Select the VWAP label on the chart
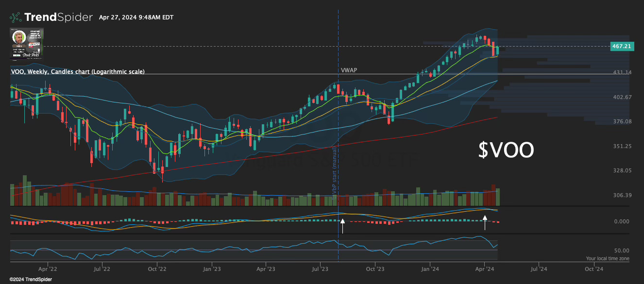The image size is (644, 284). tap(349, 70)
